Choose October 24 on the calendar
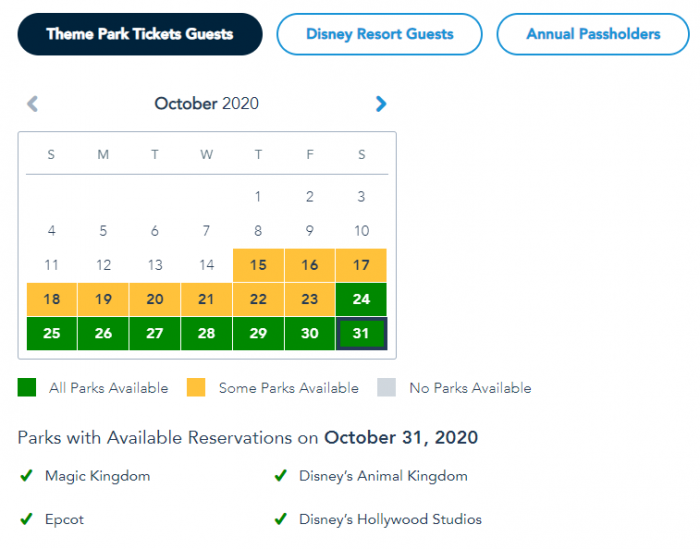This screenshot has height=549, width=700. [x=361, y=299]
